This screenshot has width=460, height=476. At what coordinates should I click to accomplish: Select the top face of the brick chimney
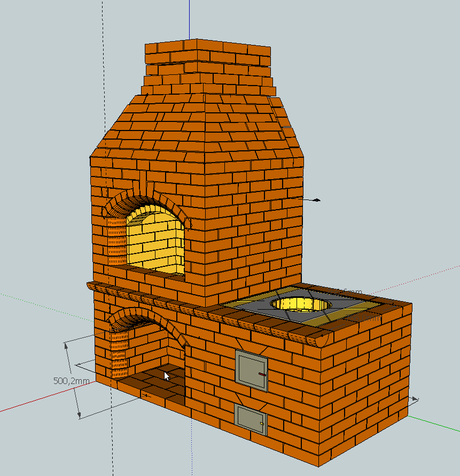(208, 45)
